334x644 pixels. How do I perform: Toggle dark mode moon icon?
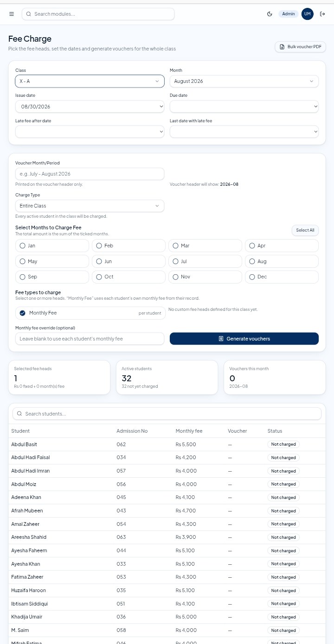[270, 14]
